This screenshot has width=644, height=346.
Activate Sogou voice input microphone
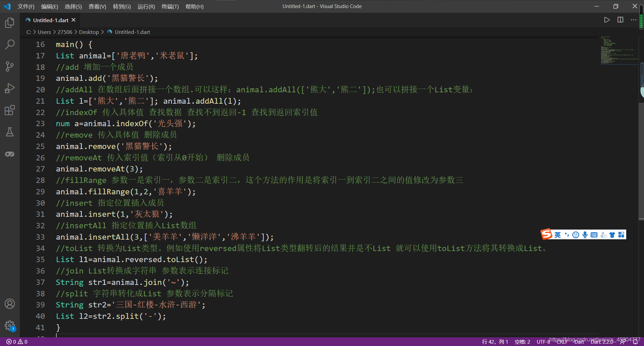[585, 235]
